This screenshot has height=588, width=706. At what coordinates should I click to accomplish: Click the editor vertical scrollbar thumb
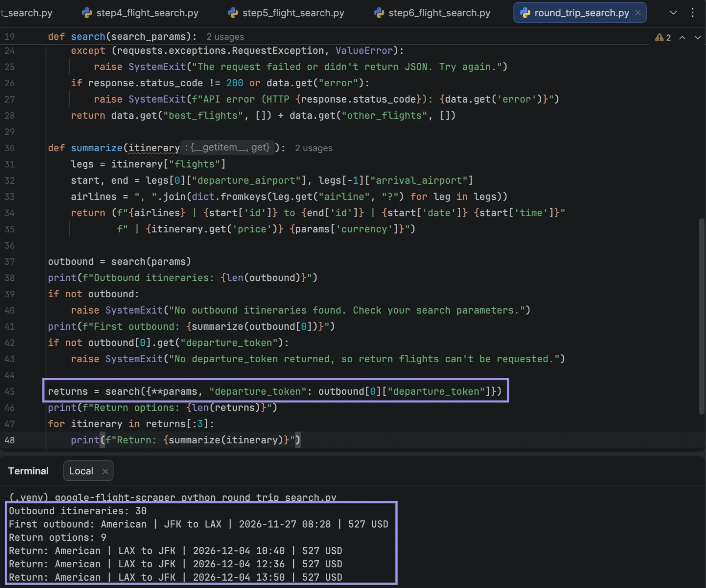click(x=702, y=317)
